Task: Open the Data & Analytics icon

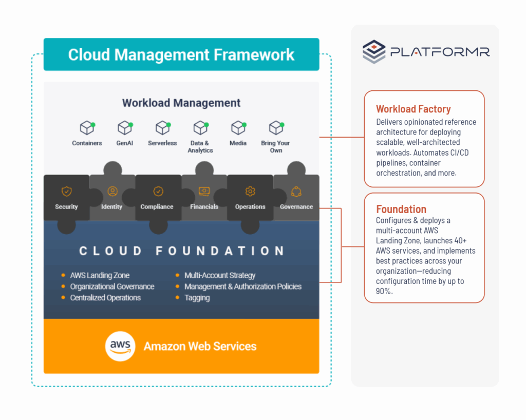Action: [200, 128]
